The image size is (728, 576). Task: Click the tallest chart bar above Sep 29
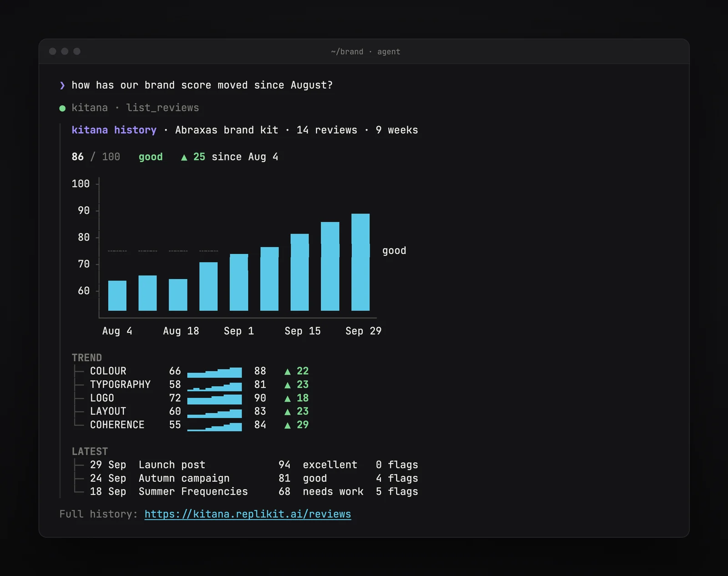360,262
